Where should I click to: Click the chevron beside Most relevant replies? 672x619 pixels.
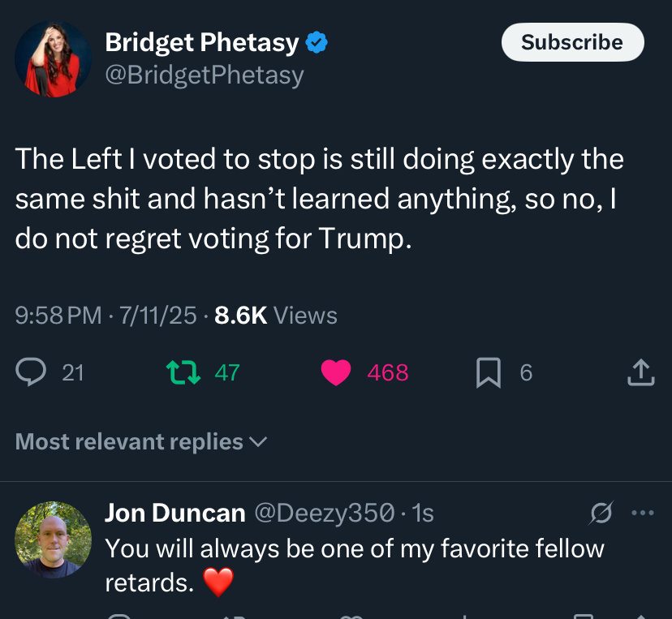[x=258, y=442]
